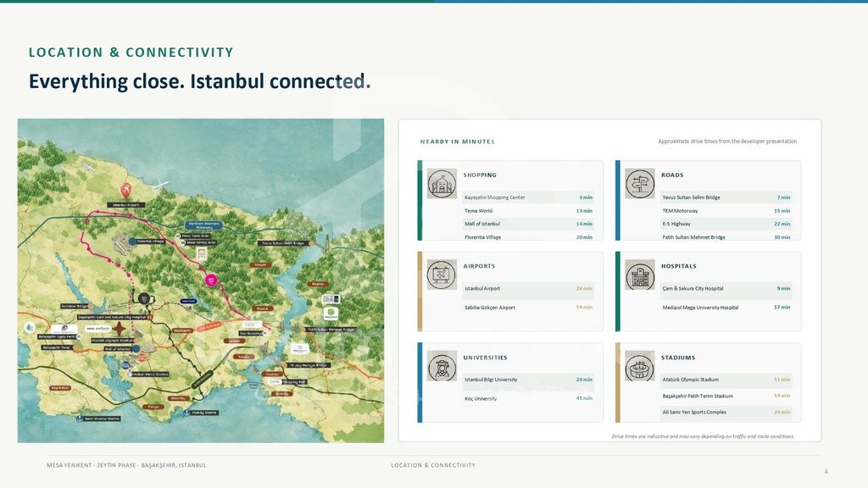868x488 pixels.
Task: Click the red star project marker on the map
Action: [119, 329]
